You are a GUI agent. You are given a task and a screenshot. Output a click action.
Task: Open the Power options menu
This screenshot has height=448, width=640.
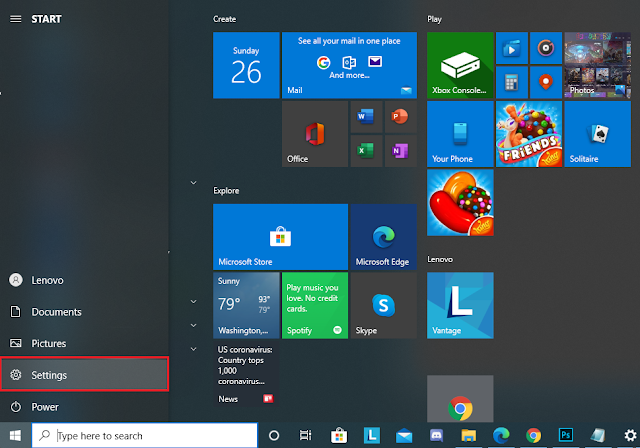point(84,407)
